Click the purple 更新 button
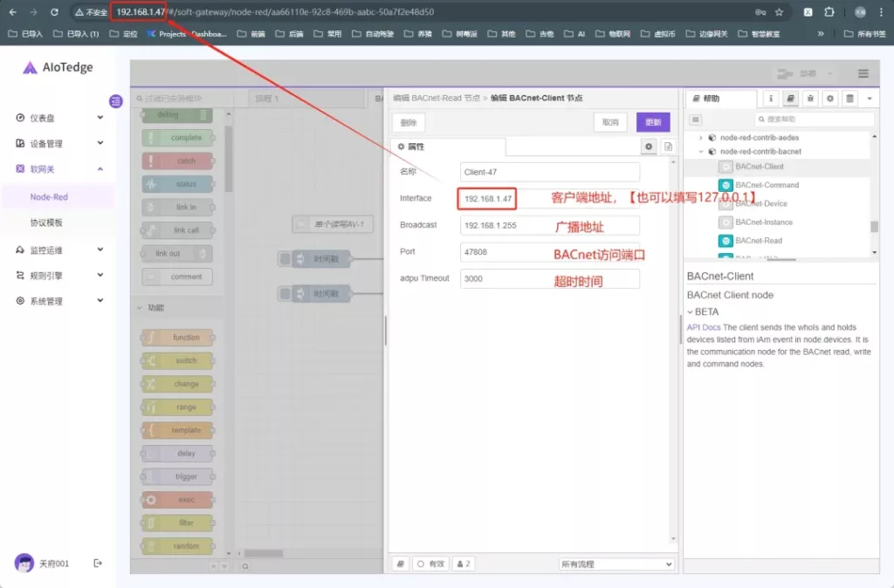 [652, 122]
